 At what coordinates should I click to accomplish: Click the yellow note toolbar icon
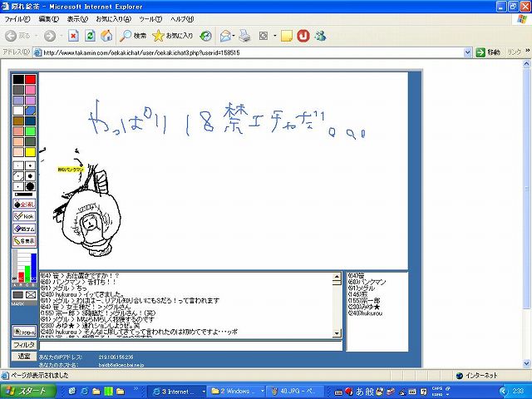(x=287, y=36)
